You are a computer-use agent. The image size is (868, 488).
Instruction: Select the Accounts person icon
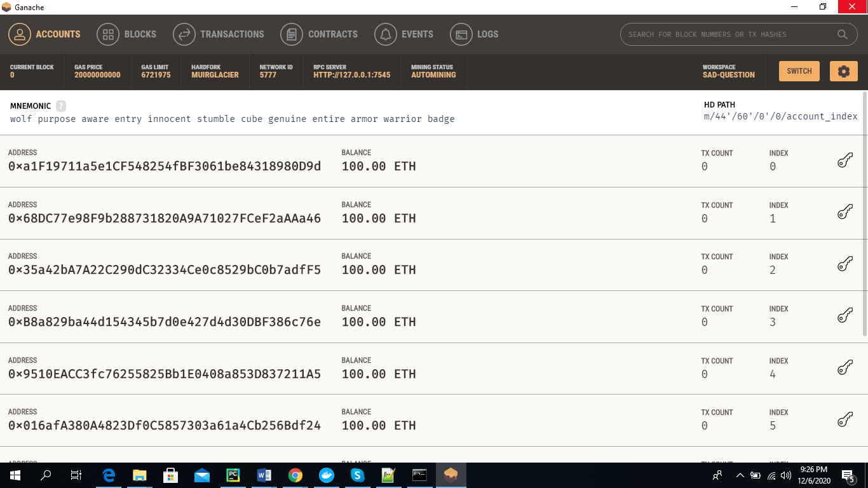pyautogui.click(x=19, y=34)
